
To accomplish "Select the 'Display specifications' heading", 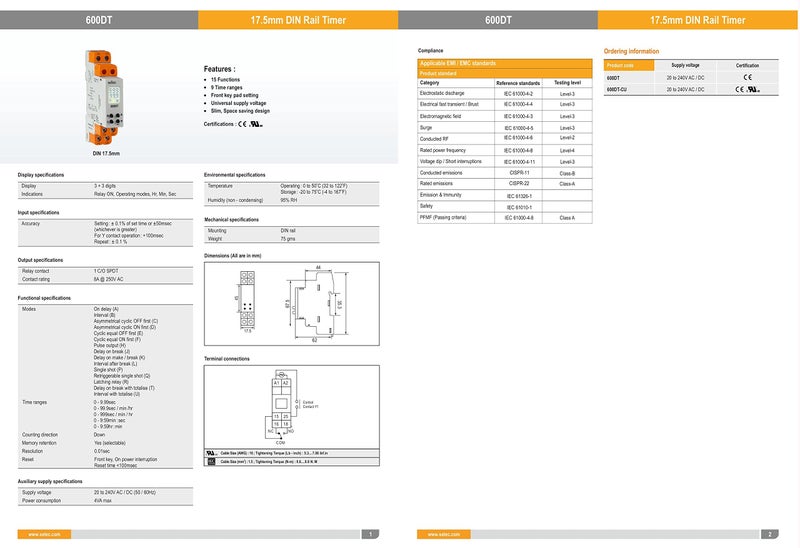I will tap(41, 175).
